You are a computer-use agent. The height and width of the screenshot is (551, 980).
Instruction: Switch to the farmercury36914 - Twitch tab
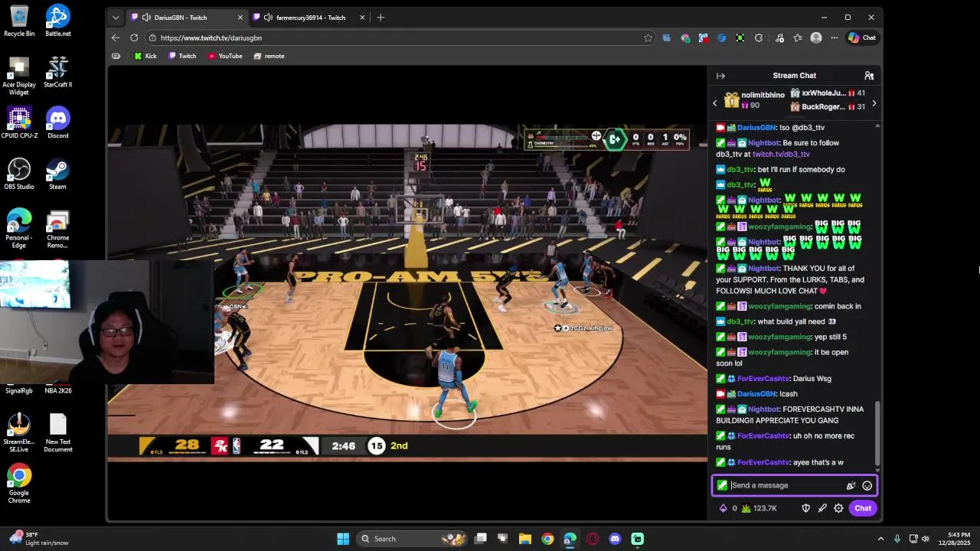click(311, 18)
